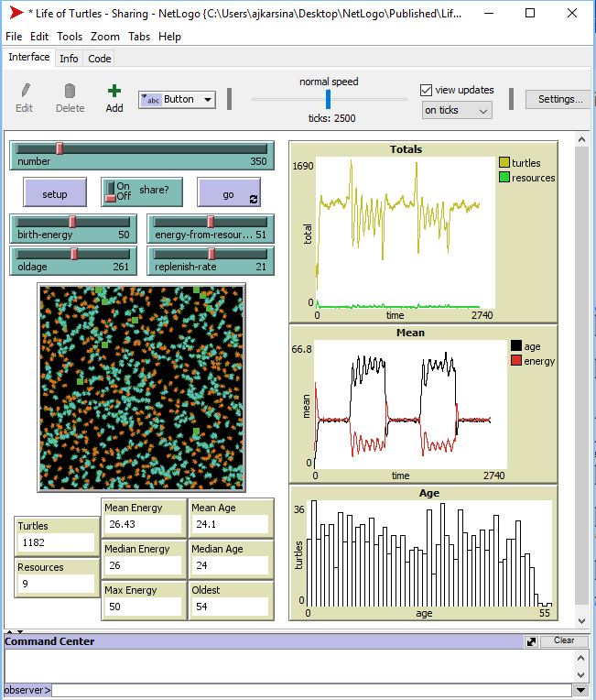This screenshot has width=596, height=700.
Task: Open the Tools menu
Action: coord(70,37)
